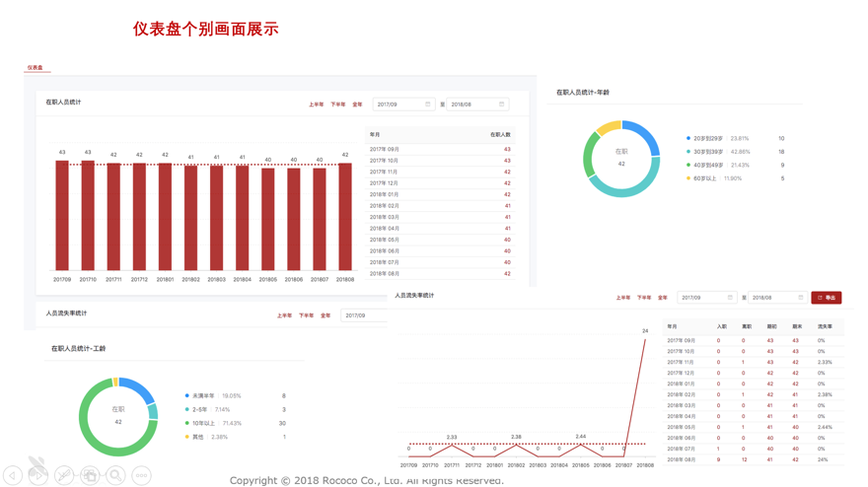This screenshot has width=868, height=487.
Task: Click the pen annotation tool icon
Action: click(x=64, y=475)
